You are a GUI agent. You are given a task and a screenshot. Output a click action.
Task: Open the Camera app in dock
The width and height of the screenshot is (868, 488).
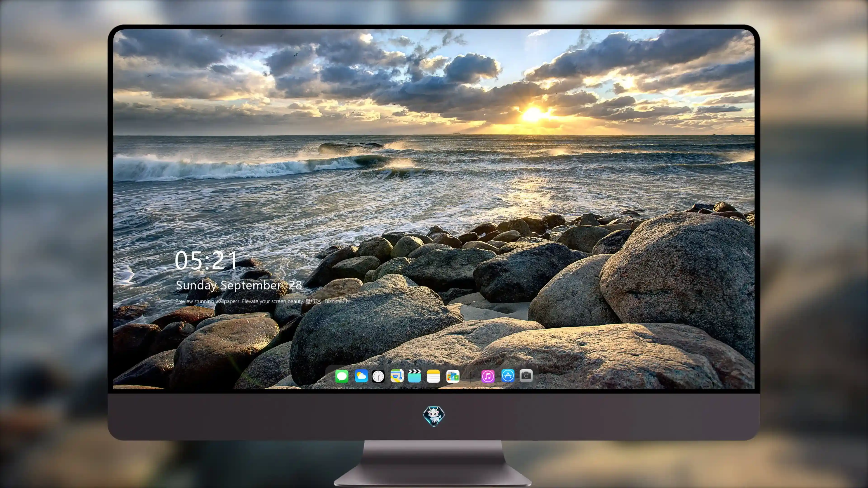coord(526,375)
